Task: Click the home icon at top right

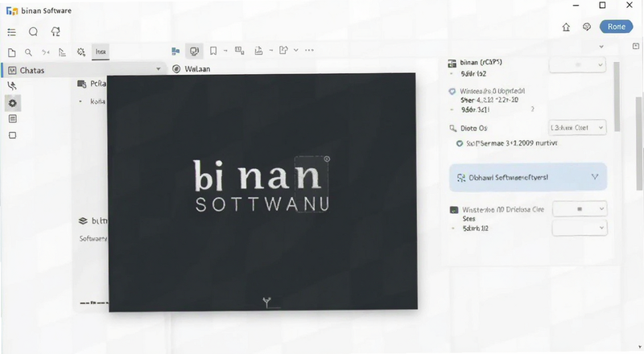Action: point(566,27)
